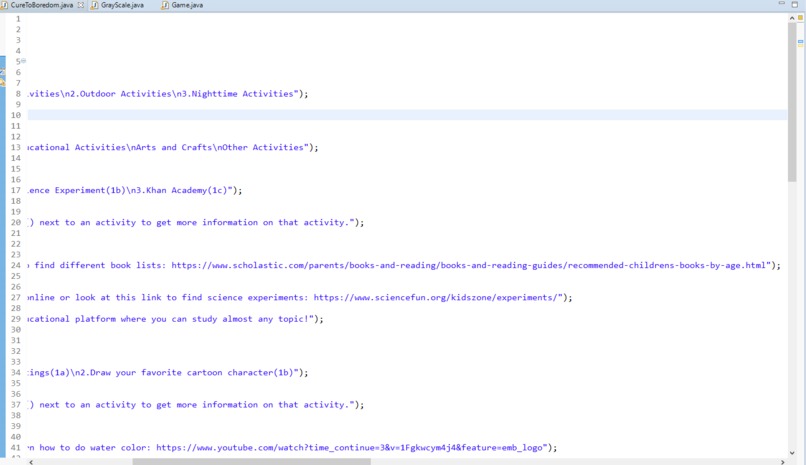806x465 pixels.
Task: Switch to the GrayScale.java editor tab
Action: coord(117,5)
